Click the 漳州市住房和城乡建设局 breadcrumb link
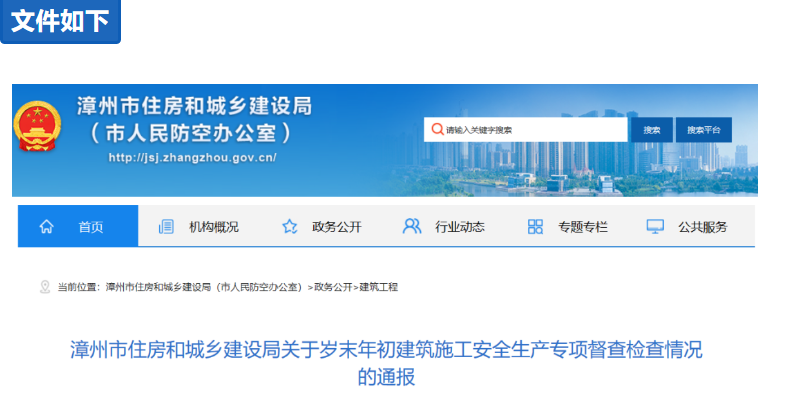This screenshot has height=415, width=794. [x=204, y=287]
